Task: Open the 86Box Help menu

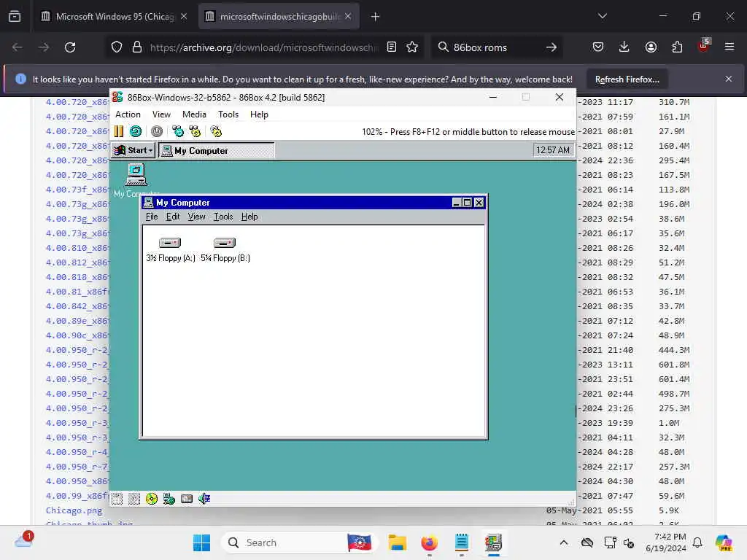Action: pyautogui.click(x=259, y=114)
